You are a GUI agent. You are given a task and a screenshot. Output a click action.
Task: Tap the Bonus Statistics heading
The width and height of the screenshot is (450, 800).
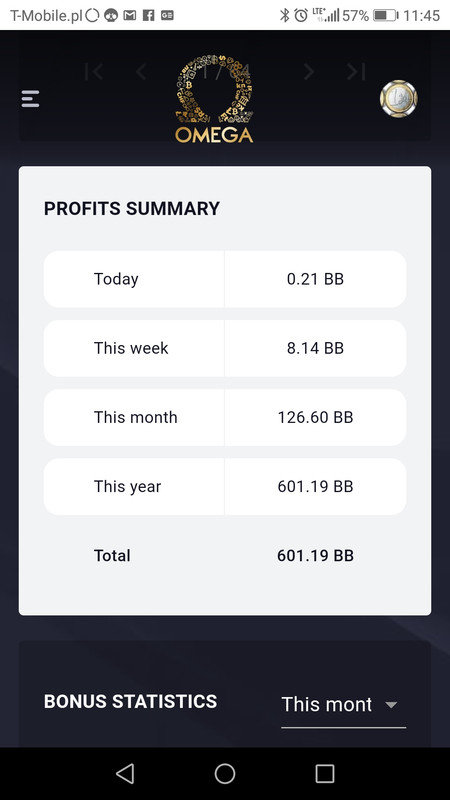click(x=131, y=702)
